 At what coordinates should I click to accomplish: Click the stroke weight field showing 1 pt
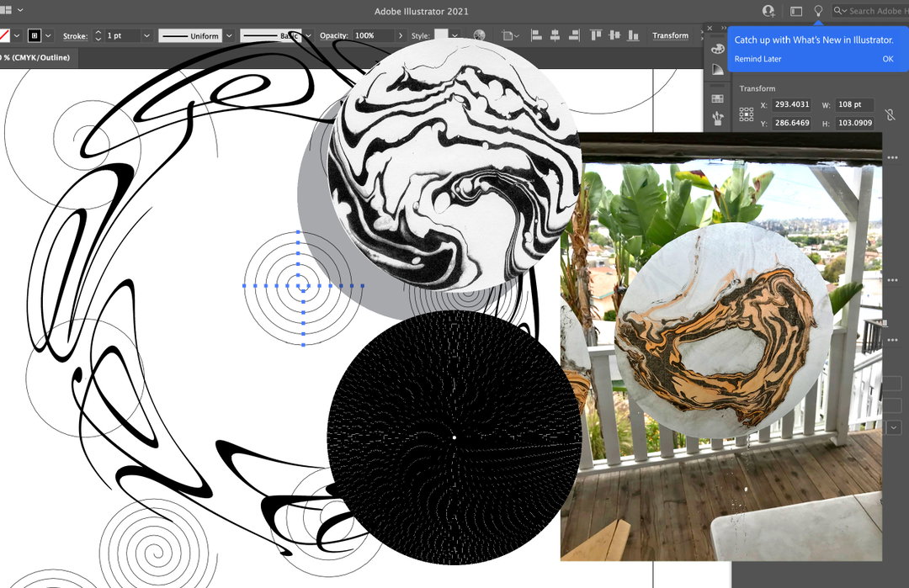pos(122,35)
